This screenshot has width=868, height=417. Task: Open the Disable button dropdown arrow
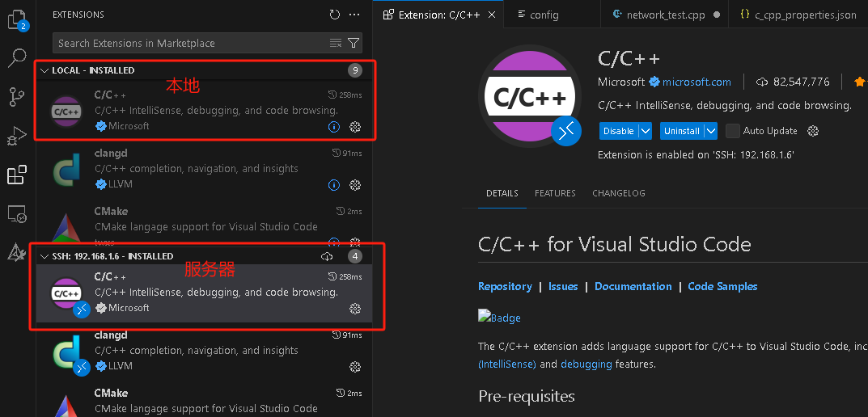(645, 131)
